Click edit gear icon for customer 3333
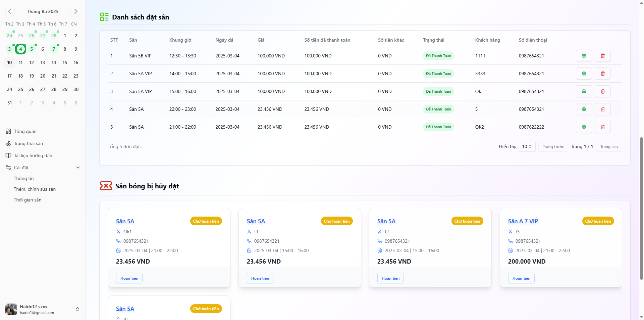 point(584,74)
